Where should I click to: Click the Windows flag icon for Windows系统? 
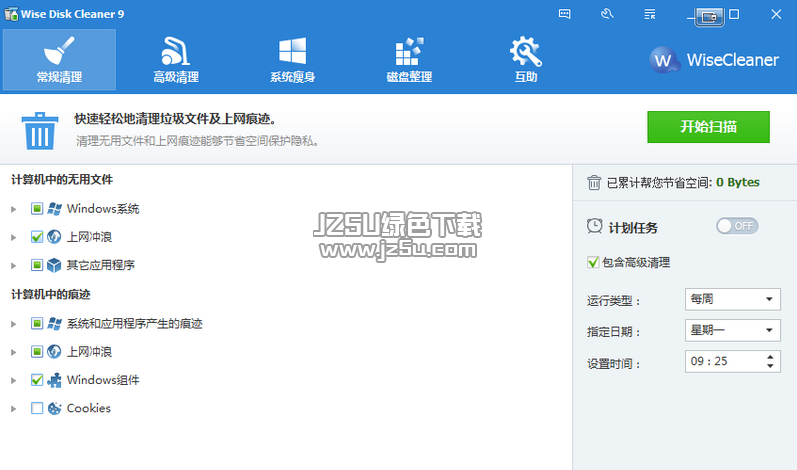54,209
